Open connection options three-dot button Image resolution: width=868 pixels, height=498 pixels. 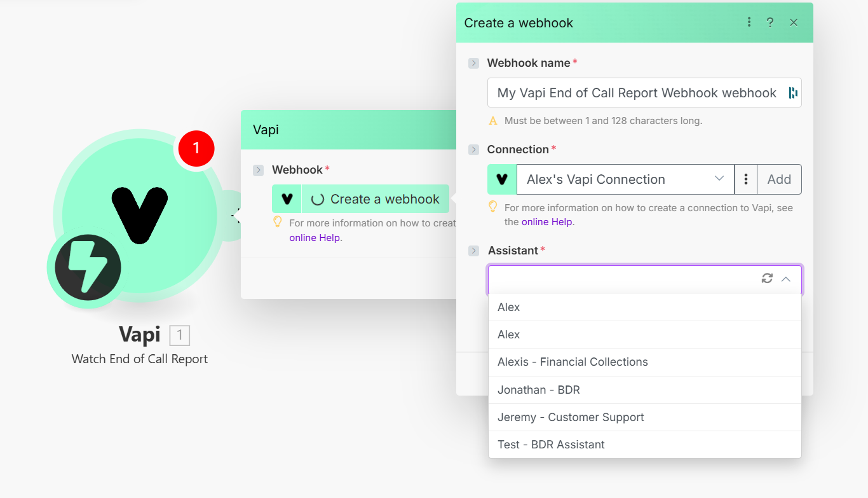746,179
